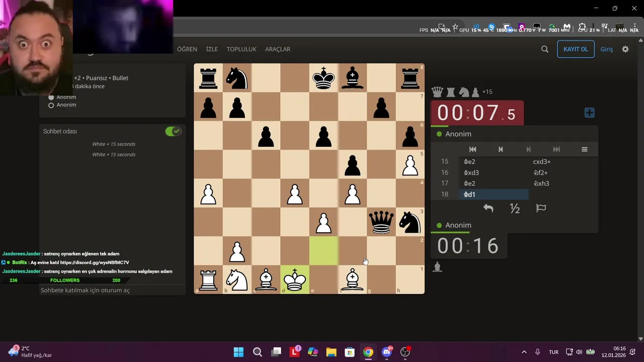
Task: Expand the system tray hidden icons chevron
Action: coord(524,352)
